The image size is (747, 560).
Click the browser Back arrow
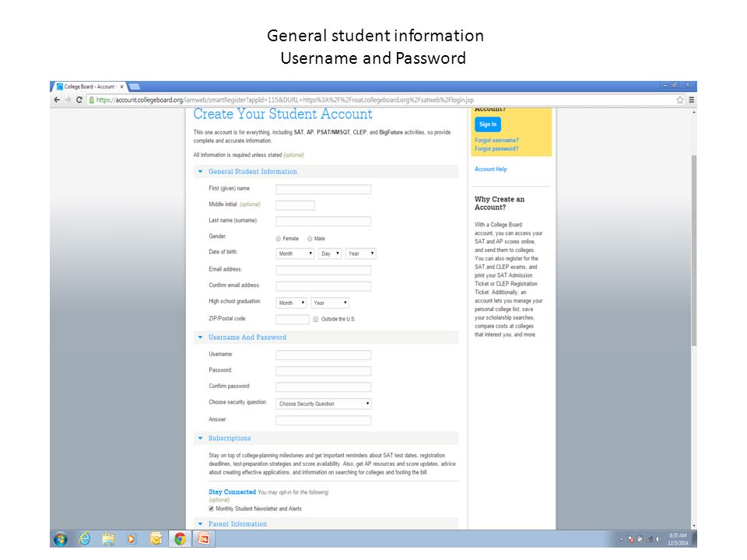click(x=57, y=100)
